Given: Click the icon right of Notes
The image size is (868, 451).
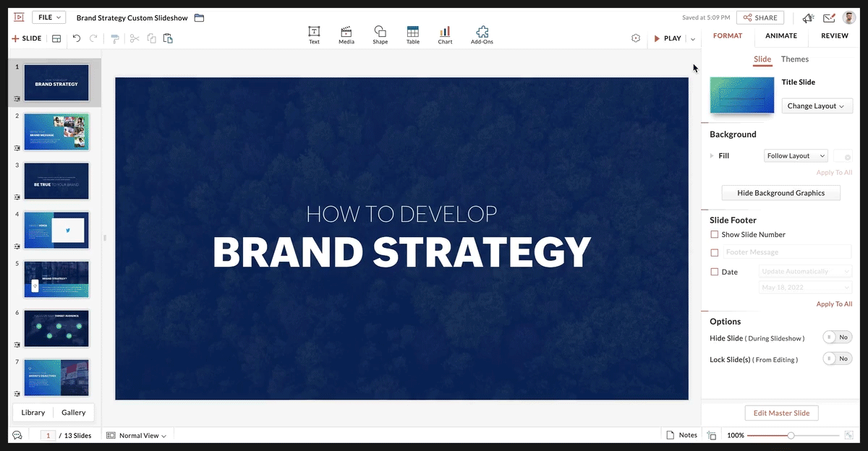Looking at the screenshot, I should (712, 435).
